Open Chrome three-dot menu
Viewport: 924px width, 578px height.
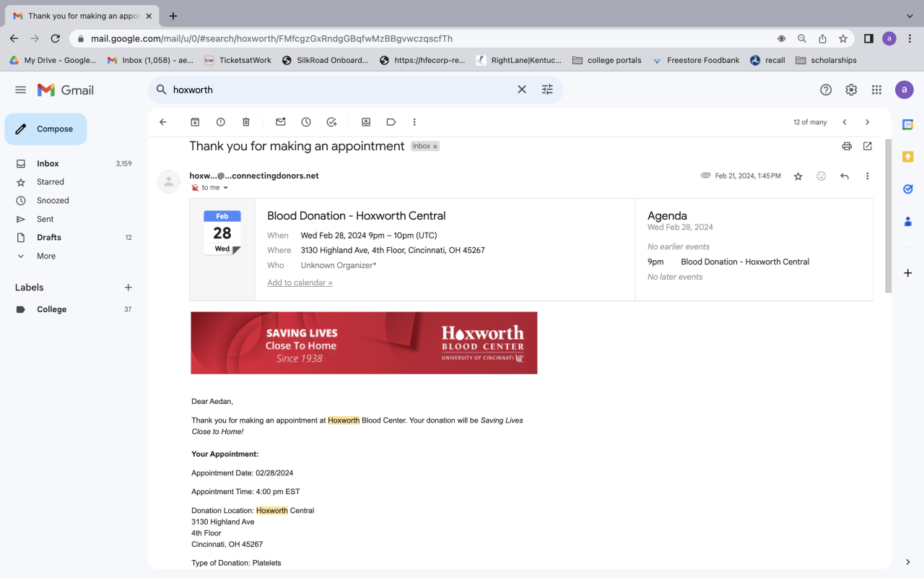(910, 38)
